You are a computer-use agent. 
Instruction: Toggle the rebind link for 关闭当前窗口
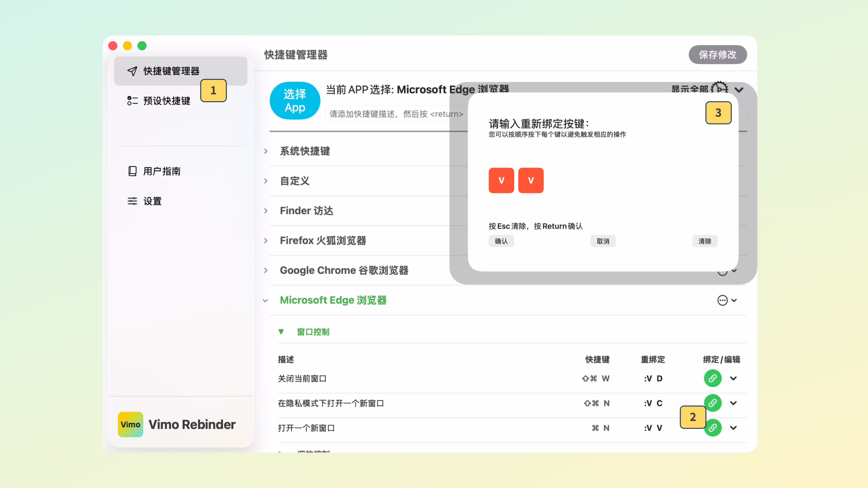click(x=712, y=379)
